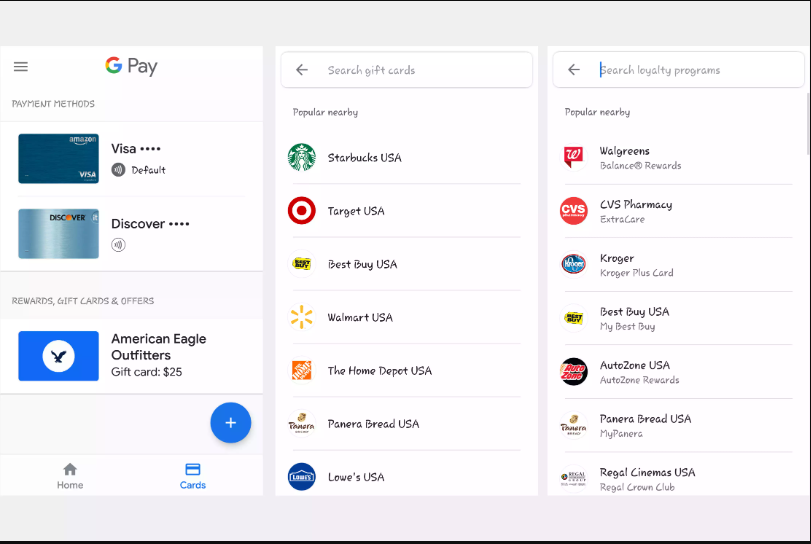Choose Best Buy logo in loyalty programs
811x544 pixels.
click(574, 318)
